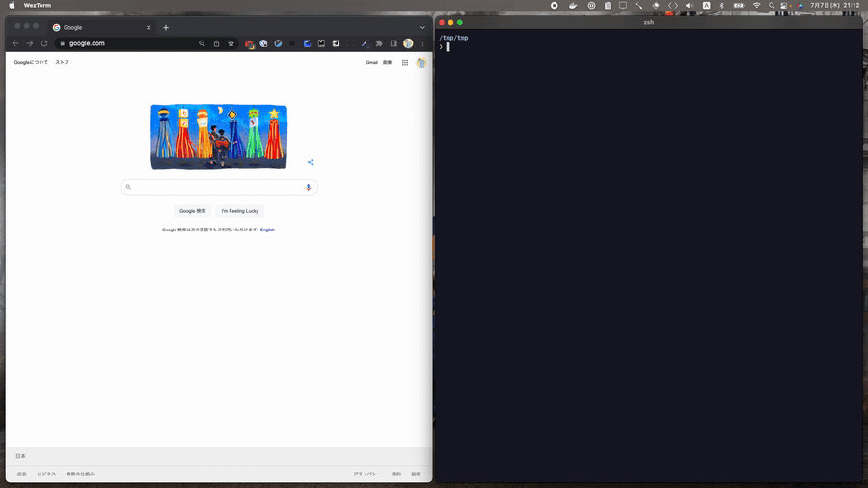Open Googleについて link
Viewport: 868px width, 488px height.
pyautogui.click(x=31, y=62)
